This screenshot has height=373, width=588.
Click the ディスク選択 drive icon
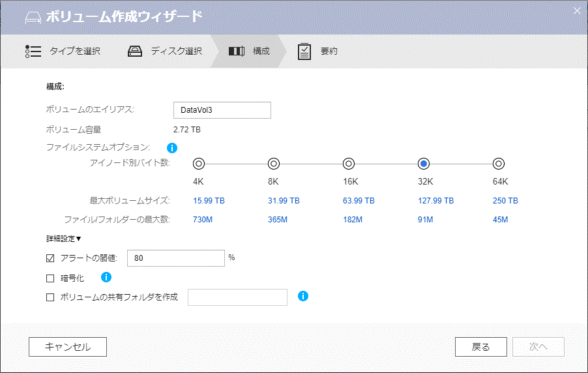(135, 52)
